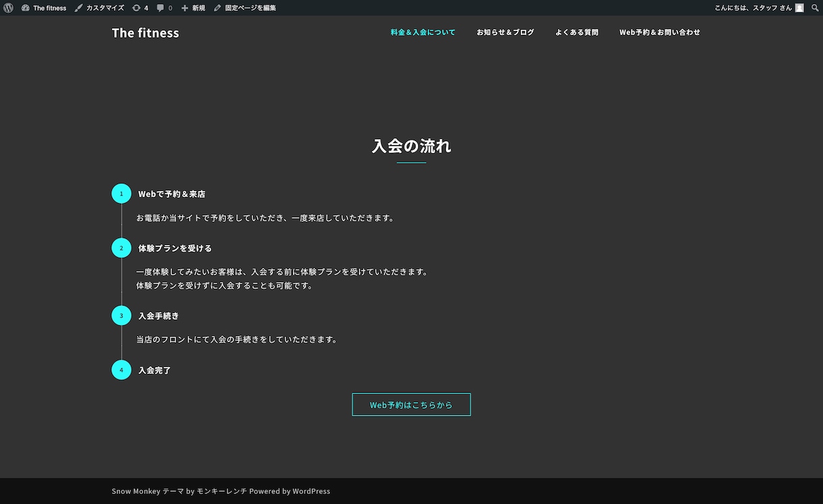Open The fitness admin bar site link

[50, 8]
